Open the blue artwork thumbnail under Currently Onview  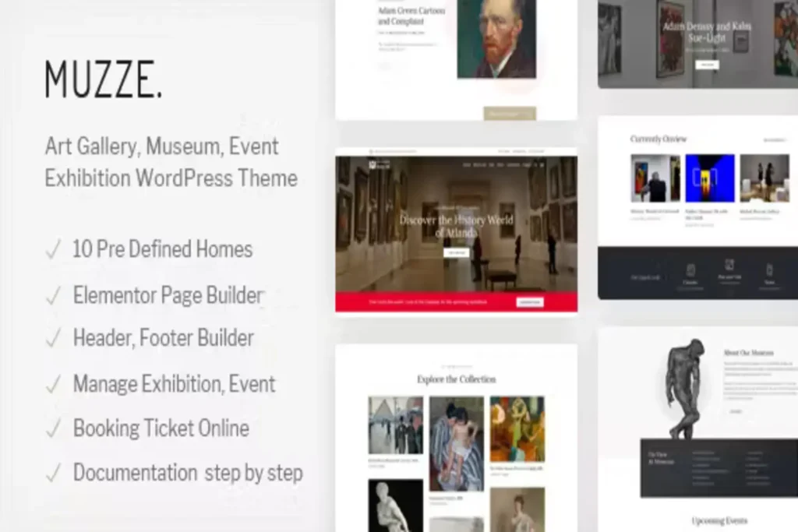click(710, 178)
